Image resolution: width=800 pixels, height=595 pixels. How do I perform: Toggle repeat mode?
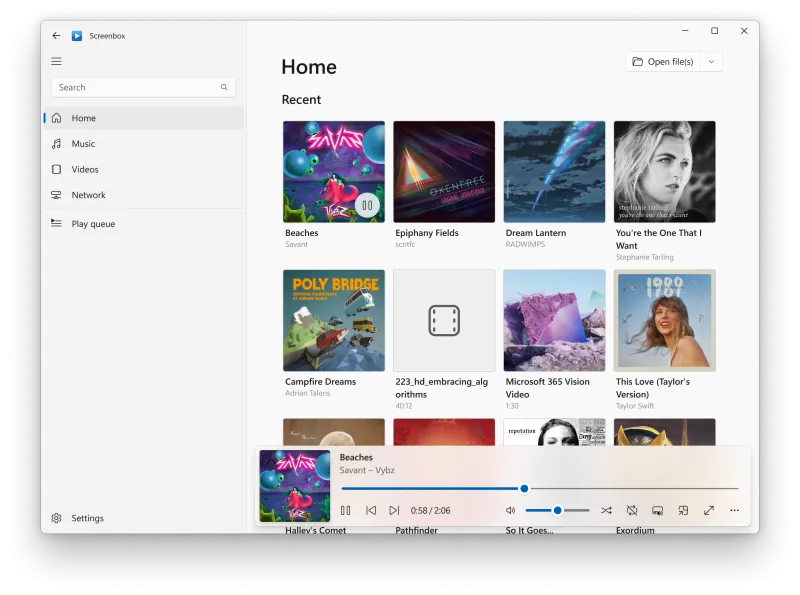point(632,510)
